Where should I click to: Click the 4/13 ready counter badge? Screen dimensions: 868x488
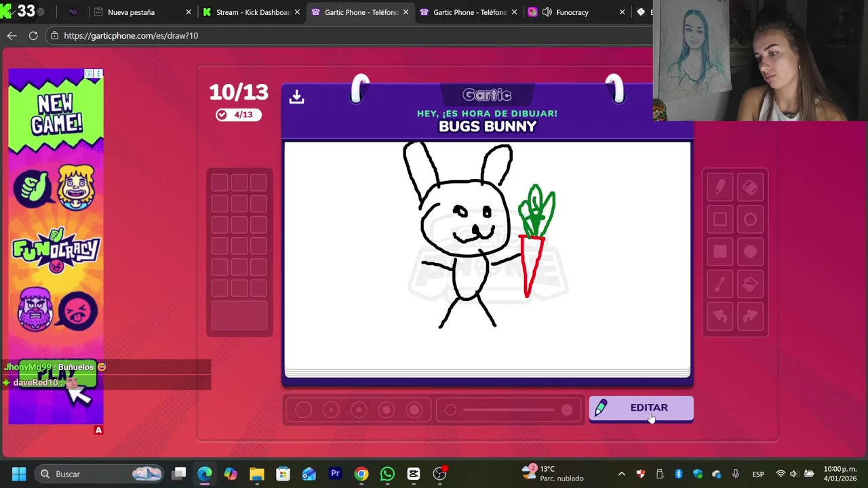(x=239, y=115)
